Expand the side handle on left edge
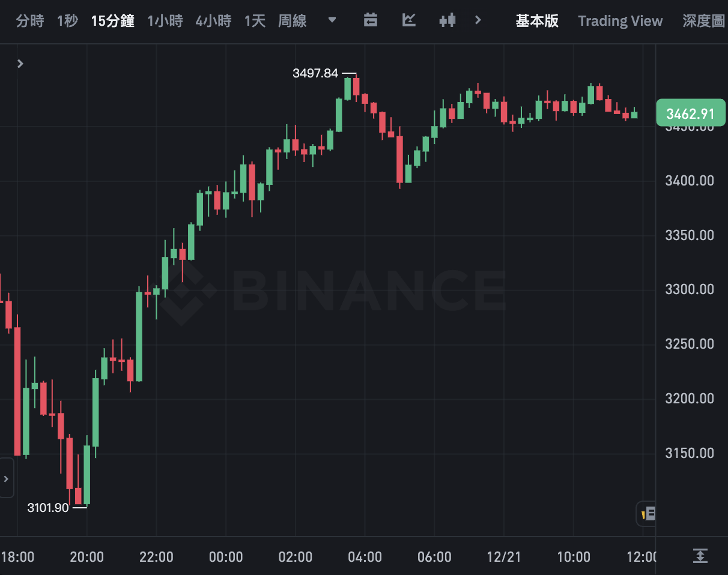The image size is (728, 575). click(6, 478)
